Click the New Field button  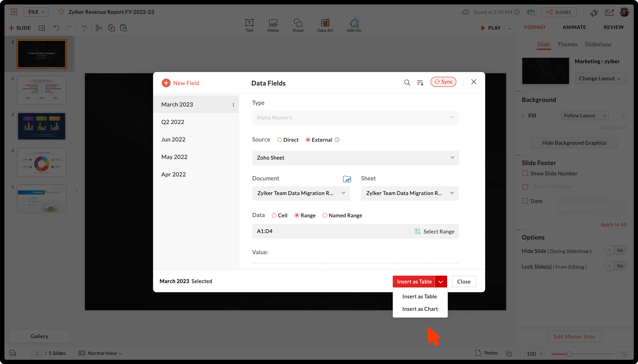[180, 83]
